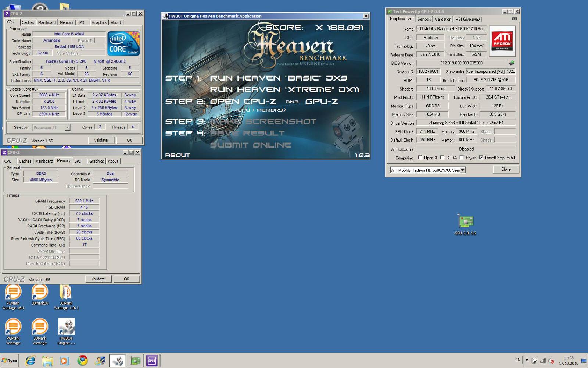Open the MSI Giveaway tab in GPU-Z

[x=467, y=19]
